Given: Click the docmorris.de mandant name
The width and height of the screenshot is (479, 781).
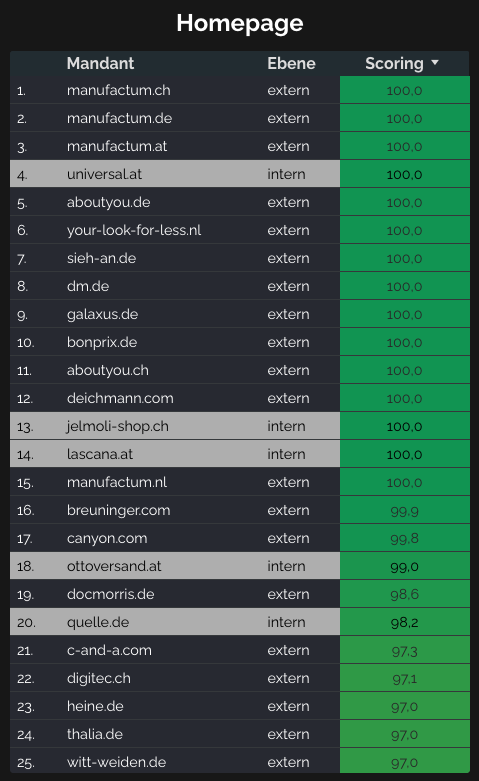Looking at the screenshot, I should pos(111,594).
